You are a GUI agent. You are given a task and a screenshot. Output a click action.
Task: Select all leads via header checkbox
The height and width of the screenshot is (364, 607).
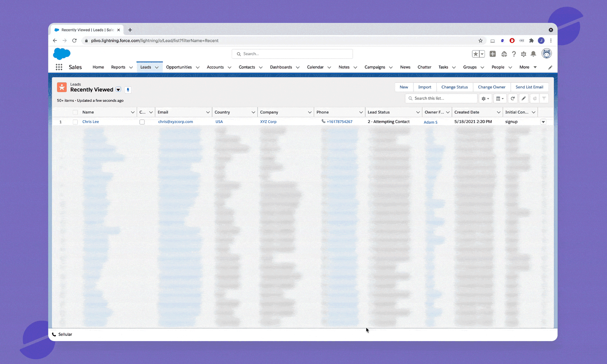tap(75, 112)
